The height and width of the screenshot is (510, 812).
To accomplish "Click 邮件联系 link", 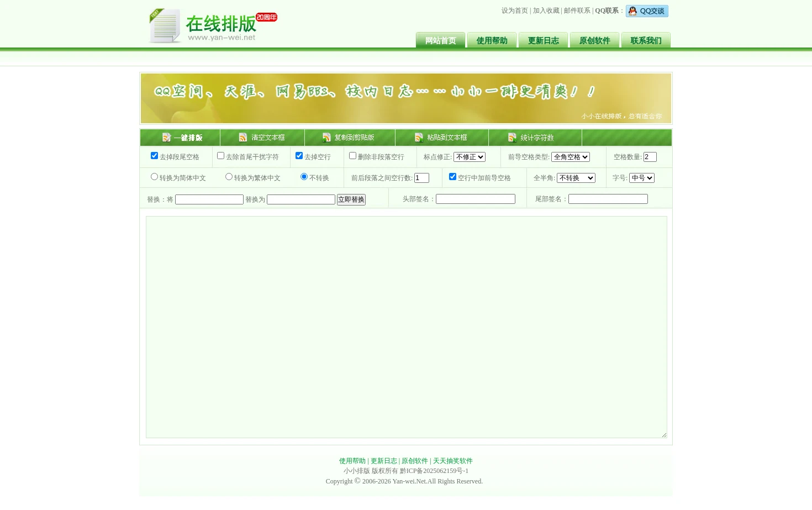I will tap(577, 10).
